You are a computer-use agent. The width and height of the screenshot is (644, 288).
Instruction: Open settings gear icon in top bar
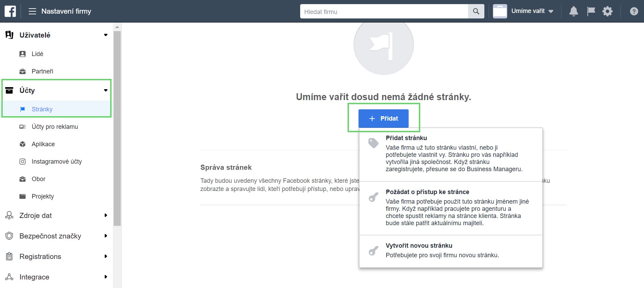(608, 11)
